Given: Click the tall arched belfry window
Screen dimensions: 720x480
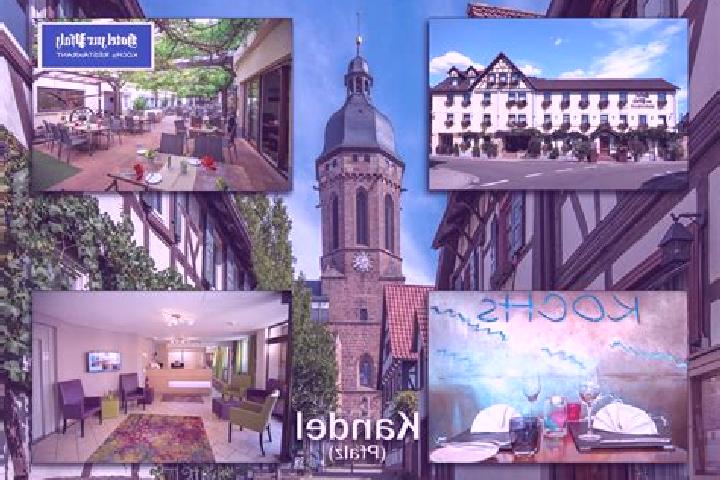Looking at the screenshot, I should point(362,217).
